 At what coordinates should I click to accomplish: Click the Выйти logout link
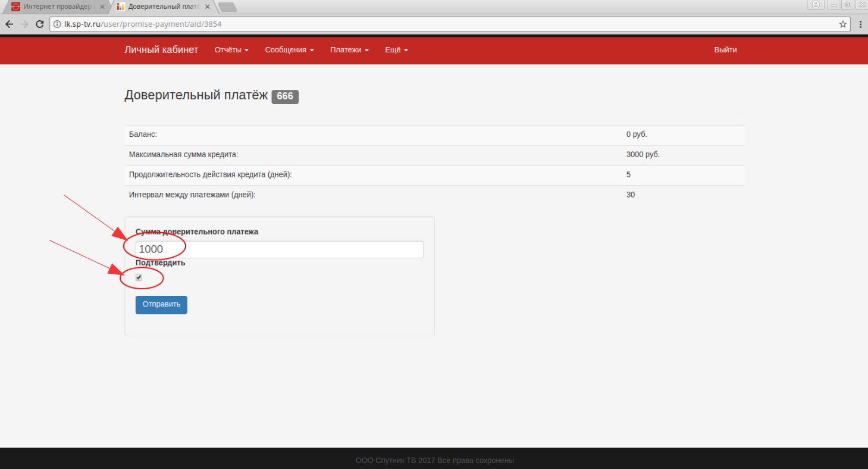(x=725, y=50)
